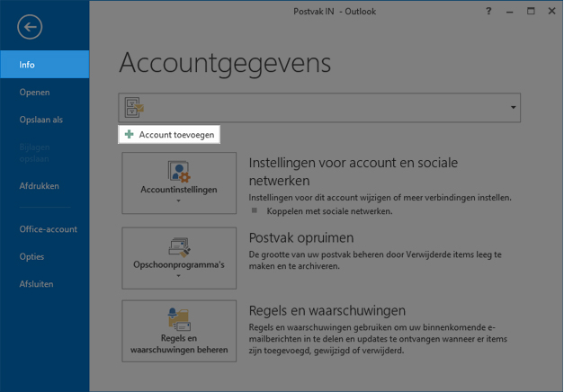The width and height of the screenshot is (564, 392).
Task: Click the rules and alerts folder icon
Action: pyautogui.click(x=179, y=319)
